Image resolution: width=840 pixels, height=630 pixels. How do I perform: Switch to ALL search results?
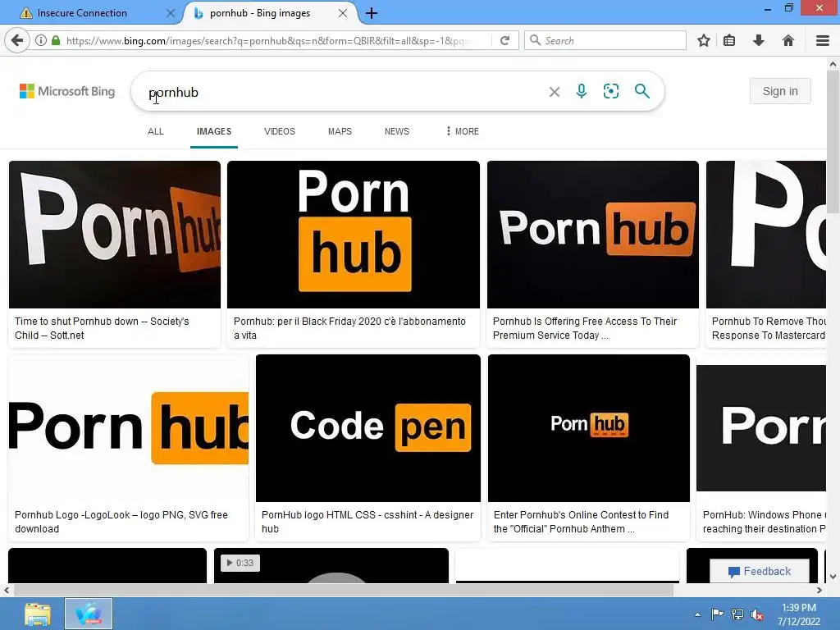tap(156, 131)
